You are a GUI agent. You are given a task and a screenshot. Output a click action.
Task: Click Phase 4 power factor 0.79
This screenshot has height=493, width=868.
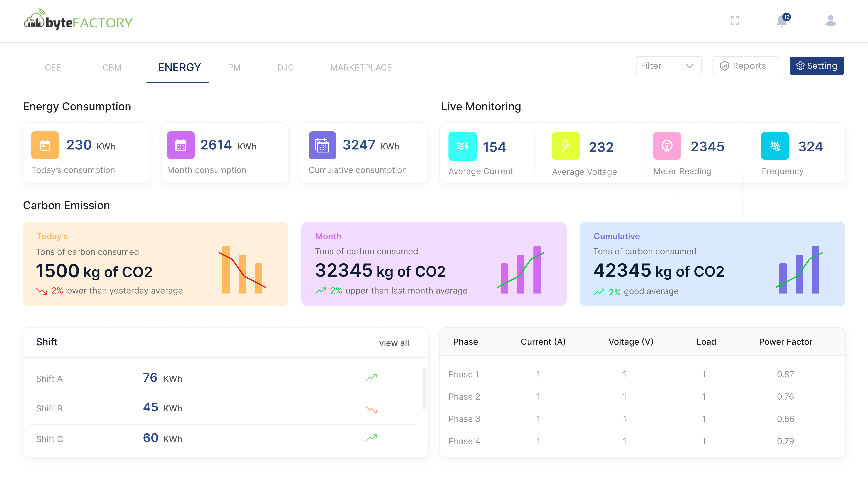click(x=785, y=441)
